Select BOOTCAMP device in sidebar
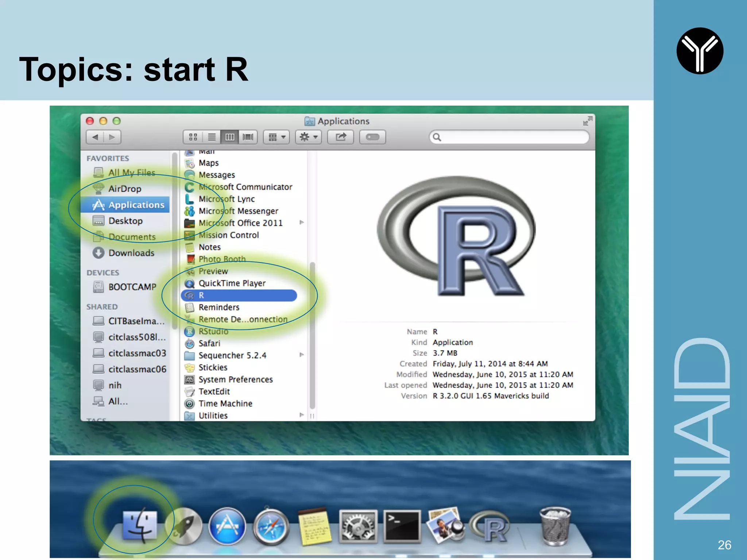The width and height of the screenshot is (747, 560). 125,287
